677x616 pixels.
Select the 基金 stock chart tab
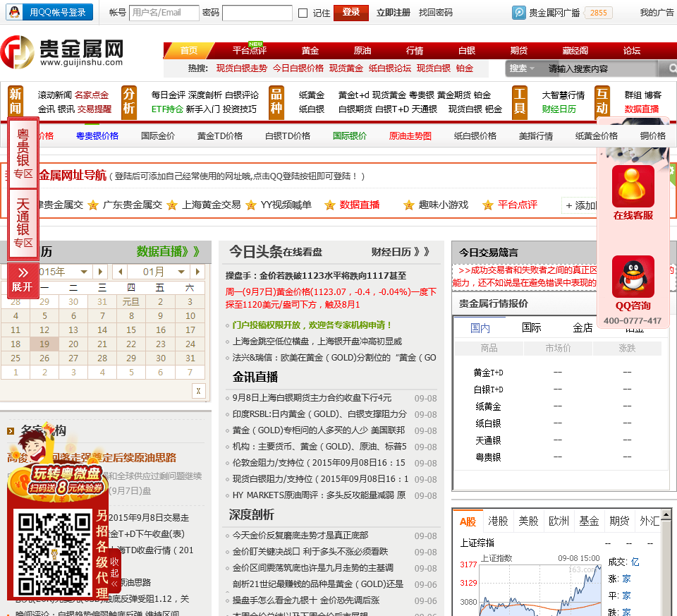click(589, 521)
